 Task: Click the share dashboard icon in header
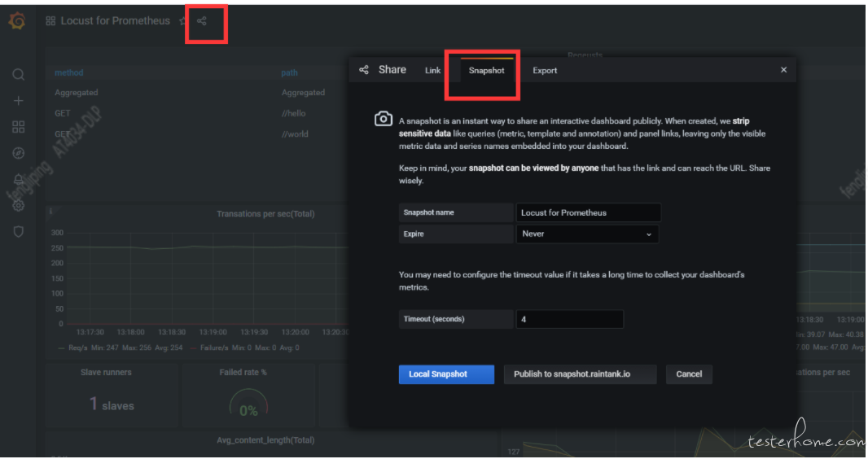pyautogui.click(x=202, y=21)
